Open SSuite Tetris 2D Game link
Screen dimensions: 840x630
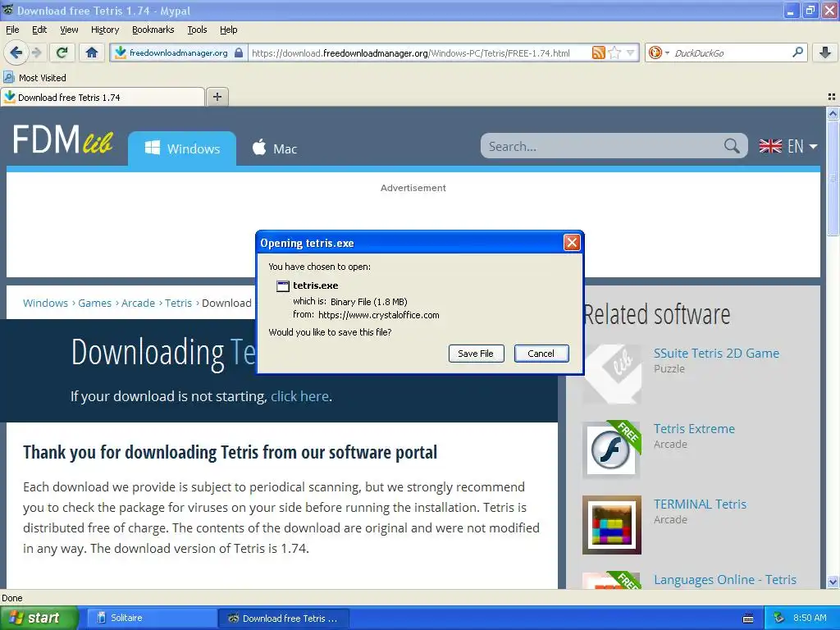pyautogui.click(x=716, y=354)
